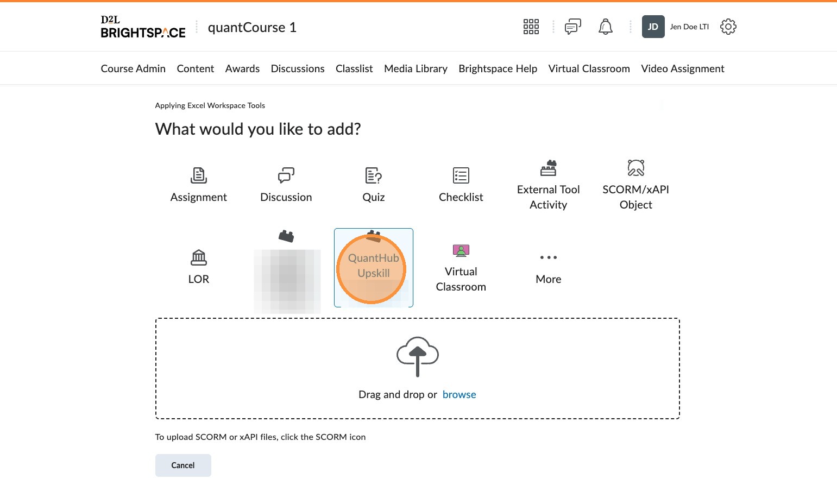Open message alerts chat icon
Image resolution: width=837 pixels, height=504 pixels.
(x=572, y=27)
